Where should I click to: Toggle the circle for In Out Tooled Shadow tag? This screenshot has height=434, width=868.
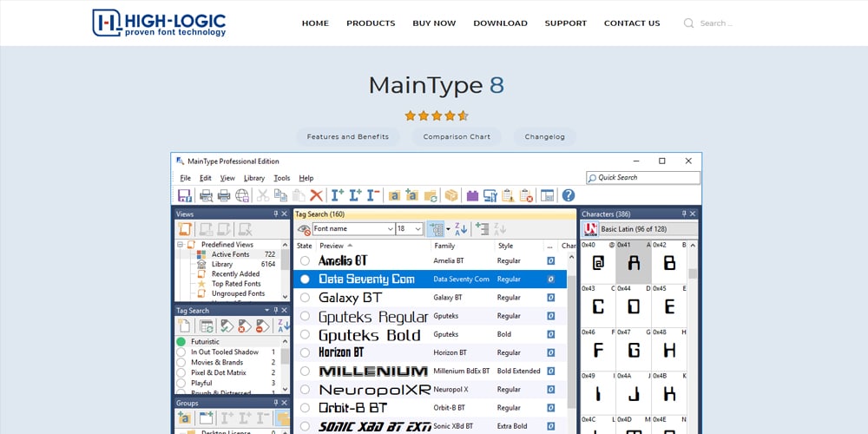coord(181,352)
